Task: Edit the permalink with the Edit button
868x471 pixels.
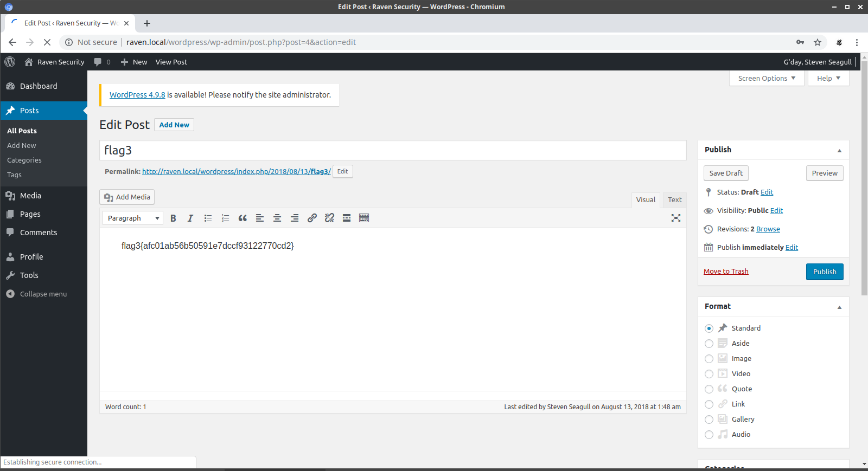Action: point(342,171)
